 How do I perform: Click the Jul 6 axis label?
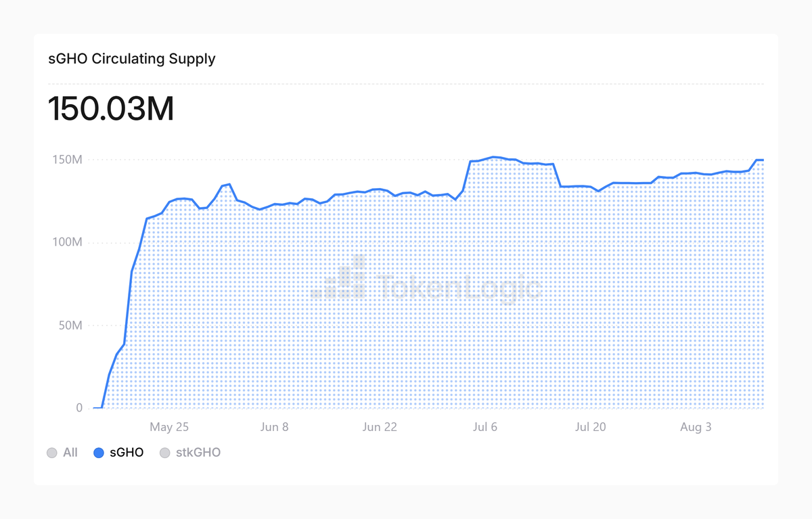click(x=485, y=427)
